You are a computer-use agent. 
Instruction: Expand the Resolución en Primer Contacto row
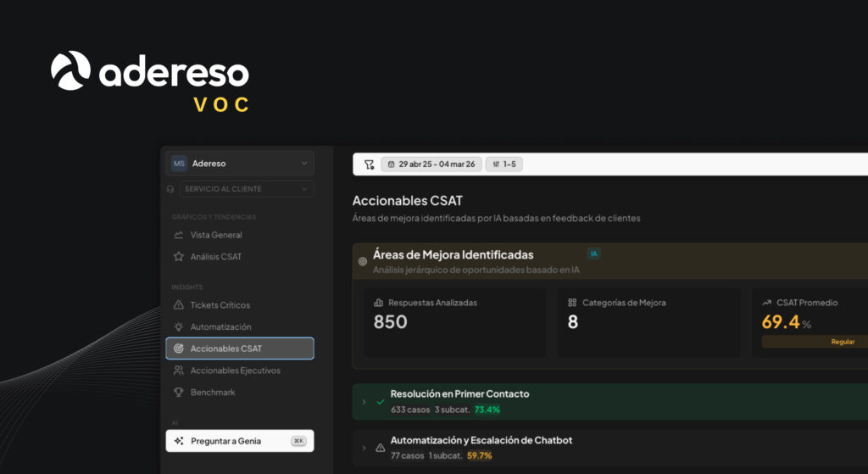pos(364,402)
